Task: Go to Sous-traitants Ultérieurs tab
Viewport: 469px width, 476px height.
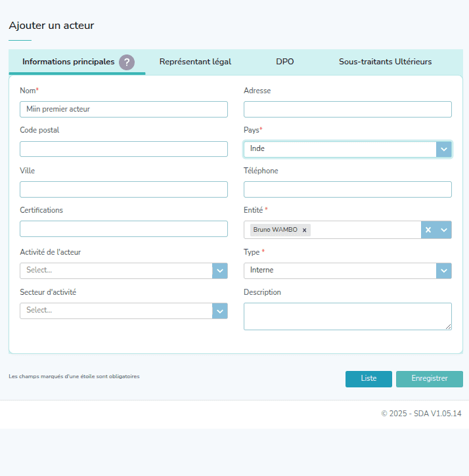Action: [x=385, y=62]
